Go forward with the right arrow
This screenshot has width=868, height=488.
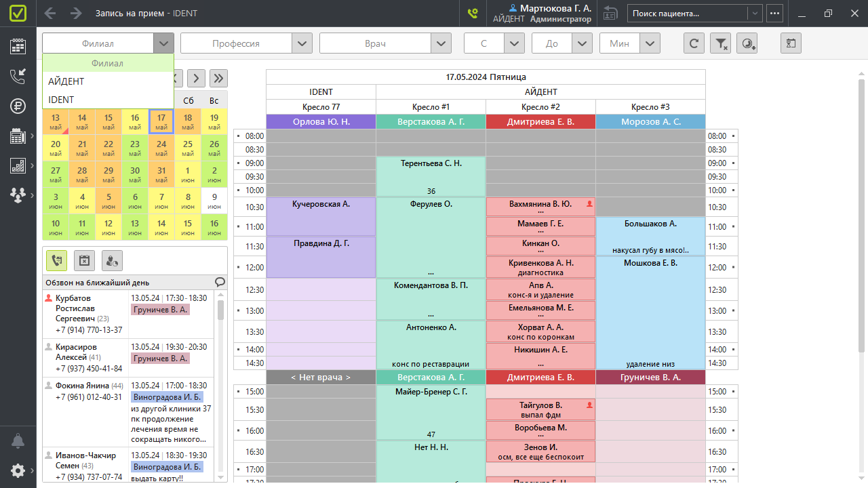pos(76,13)
